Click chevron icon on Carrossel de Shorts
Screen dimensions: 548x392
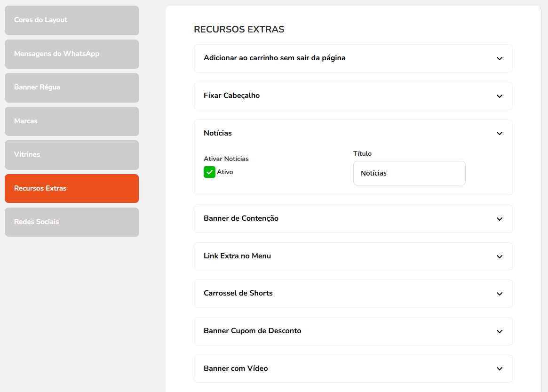pyautogui.click(x=499, y=294)
